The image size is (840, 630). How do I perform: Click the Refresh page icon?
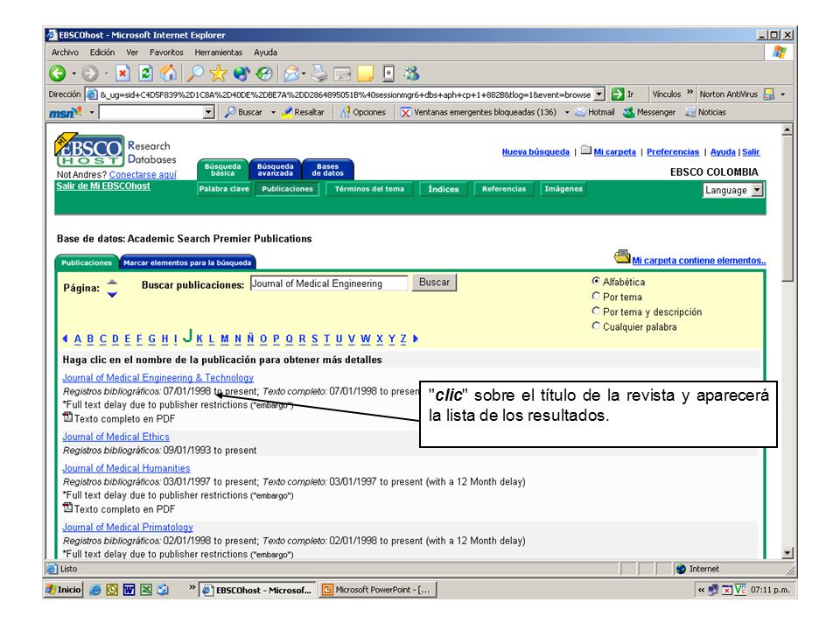point(146,73)
